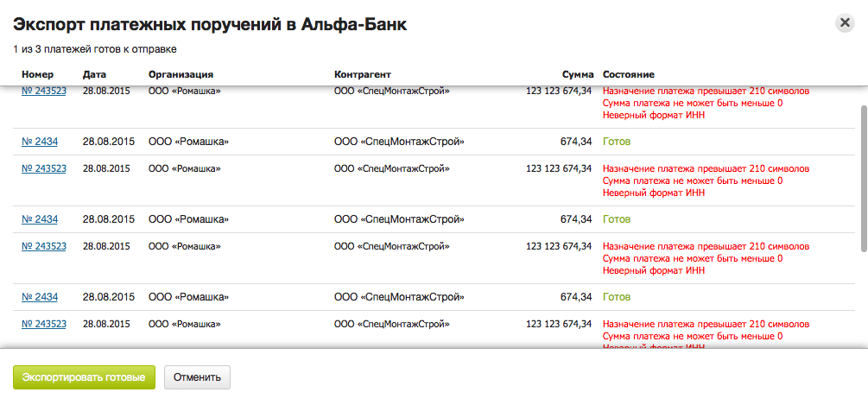The width and height of the screenshot is (868, 405).
Task: Select the «Контрагент» column header
Action: [363, 74]
